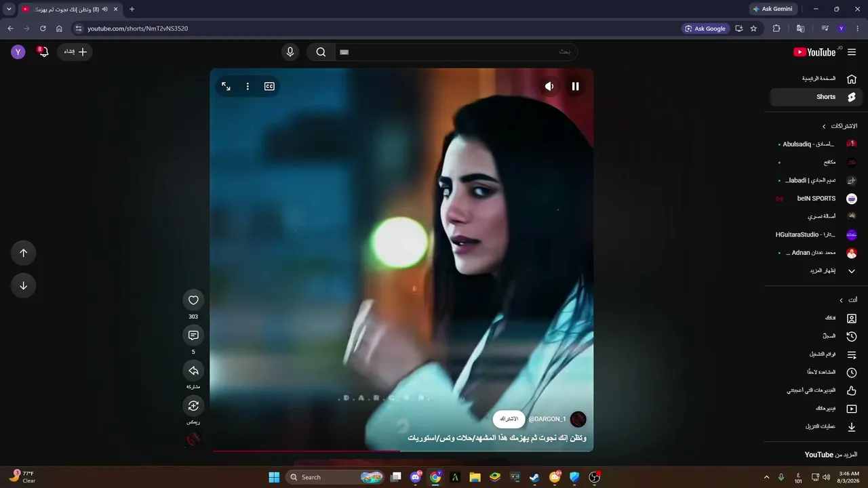Expand the Short to fullscreen
The height and width of the screenshot is (488, 868).
point(226,86)
